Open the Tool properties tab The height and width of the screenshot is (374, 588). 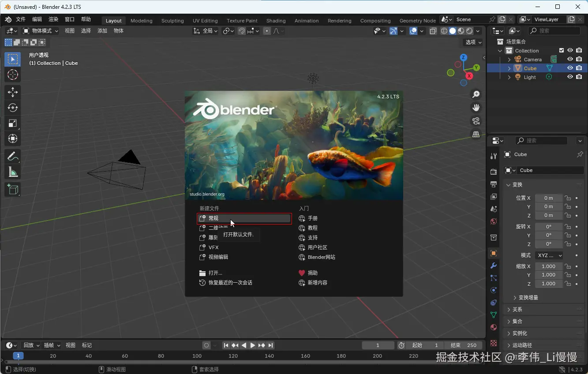pos(494,156)
